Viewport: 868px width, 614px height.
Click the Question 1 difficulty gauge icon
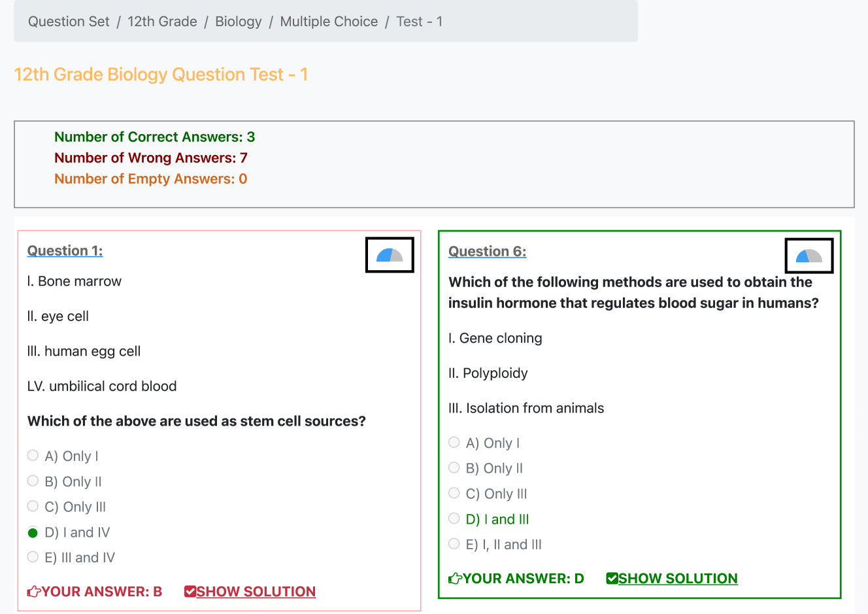(390, 255)
